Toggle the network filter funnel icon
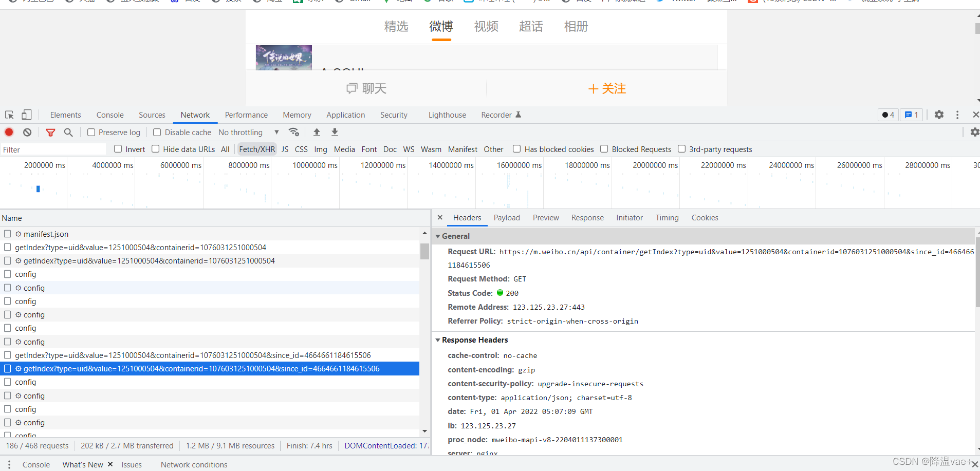 click(50, 133)
